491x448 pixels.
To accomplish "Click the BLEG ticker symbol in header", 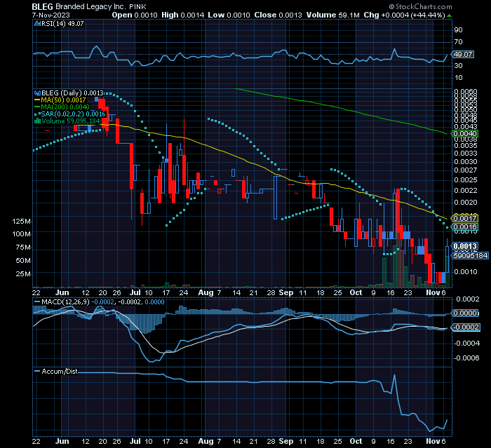I will [43, 6].
